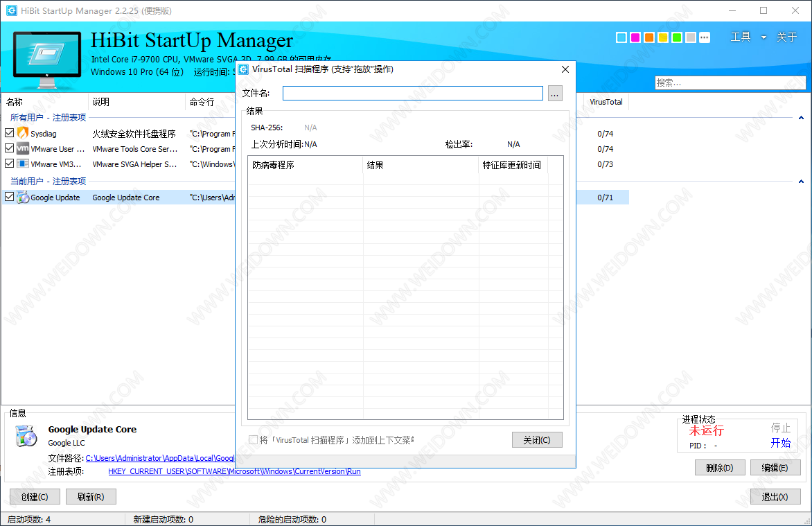
Task: Select the orange theme color swatch
Action: (649, 37)
